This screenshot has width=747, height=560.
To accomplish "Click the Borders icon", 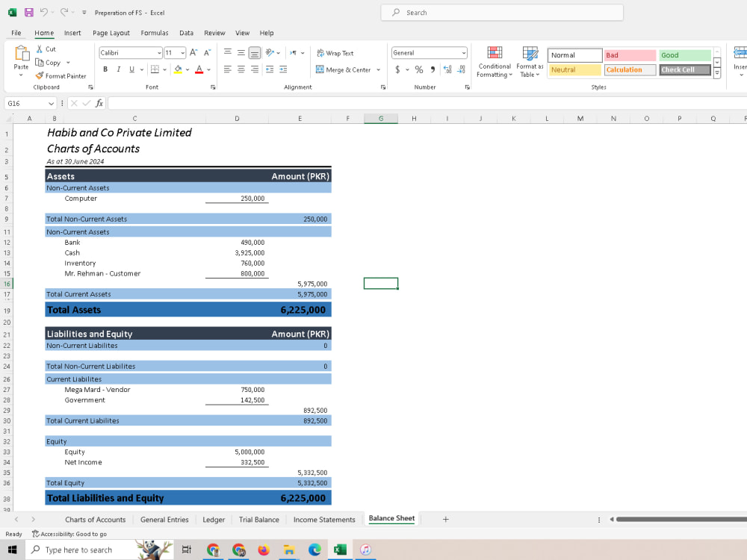I will click(x=155, y=69).
